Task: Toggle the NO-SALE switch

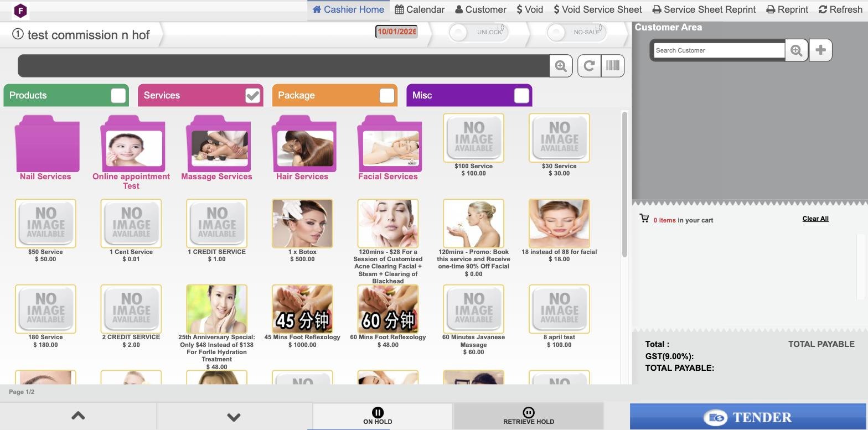Action: pyautogui.click(x=576, y=32)
